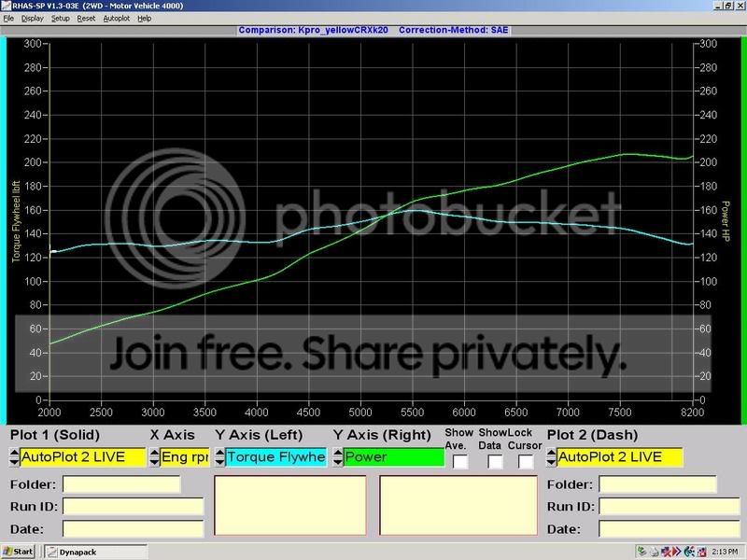Click the RHAS-SP title bar application icon
747x560 pixels.
[6, 6]
